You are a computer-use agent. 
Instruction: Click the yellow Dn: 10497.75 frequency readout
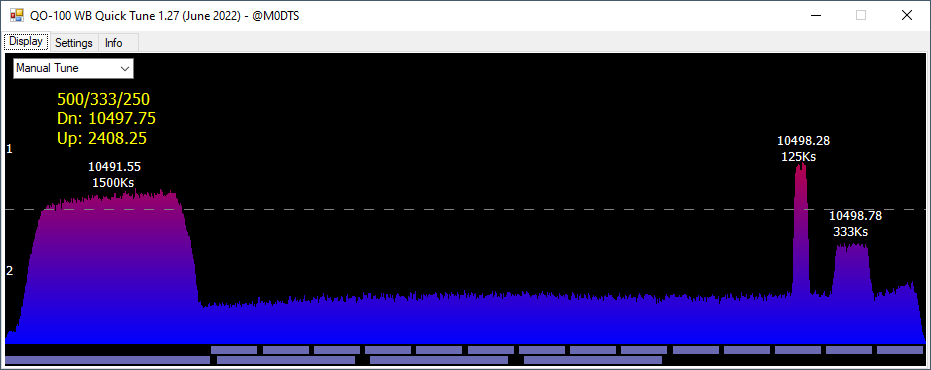coord(106,118)
